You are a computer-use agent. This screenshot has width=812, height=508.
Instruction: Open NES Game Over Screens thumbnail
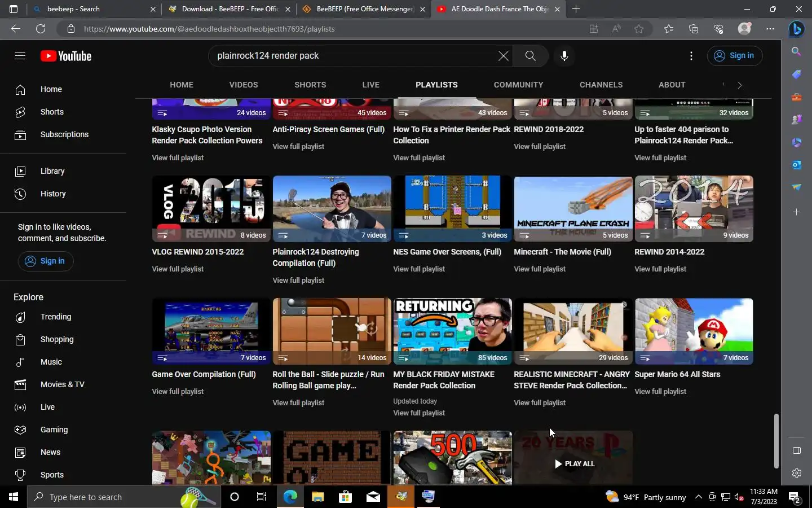(452, 208)
